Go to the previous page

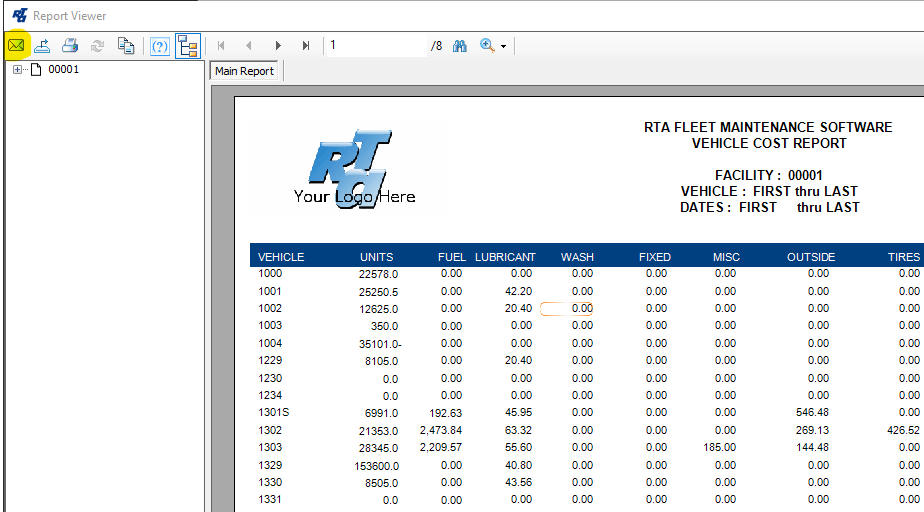[249, 46]
